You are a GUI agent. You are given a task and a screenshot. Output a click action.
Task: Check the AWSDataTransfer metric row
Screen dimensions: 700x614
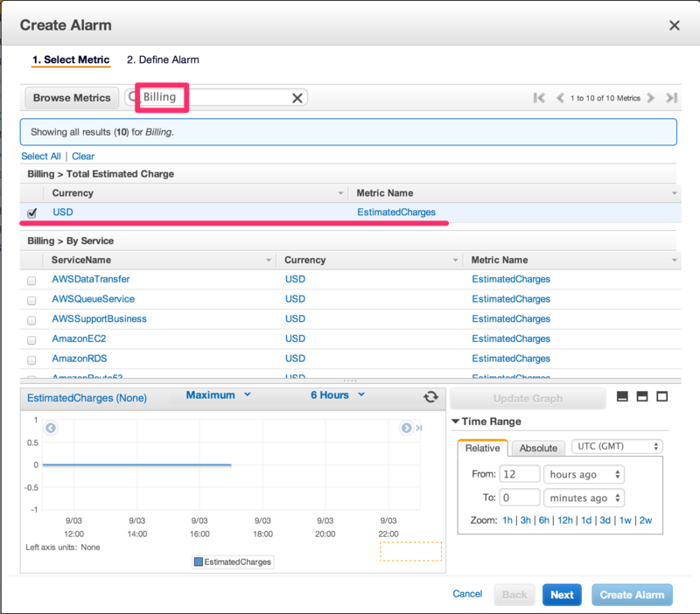(31, 281)
